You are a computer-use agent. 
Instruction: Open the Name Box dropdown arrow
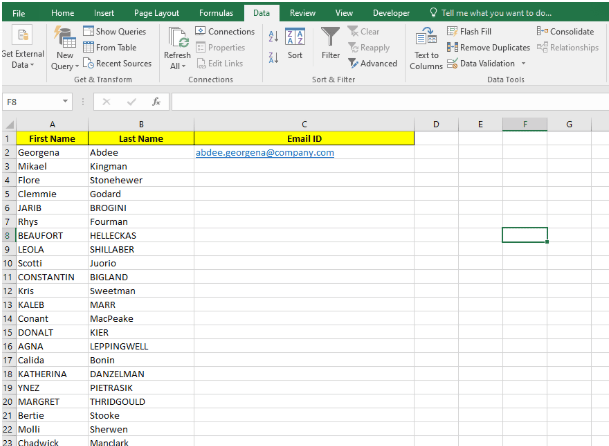coord(66,102)
